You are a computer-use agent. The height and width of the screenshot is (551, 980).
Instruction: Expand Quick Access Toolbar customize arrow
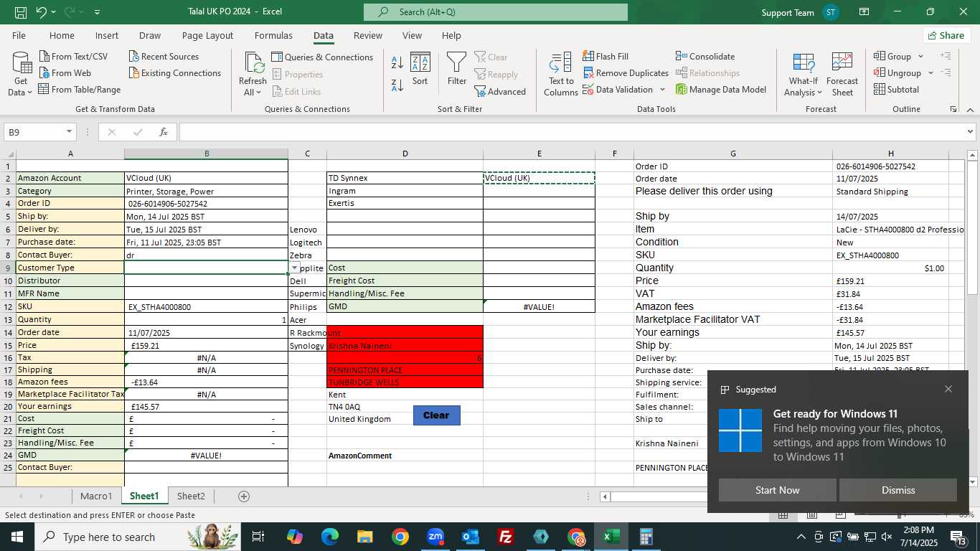(x=97, y=12)
